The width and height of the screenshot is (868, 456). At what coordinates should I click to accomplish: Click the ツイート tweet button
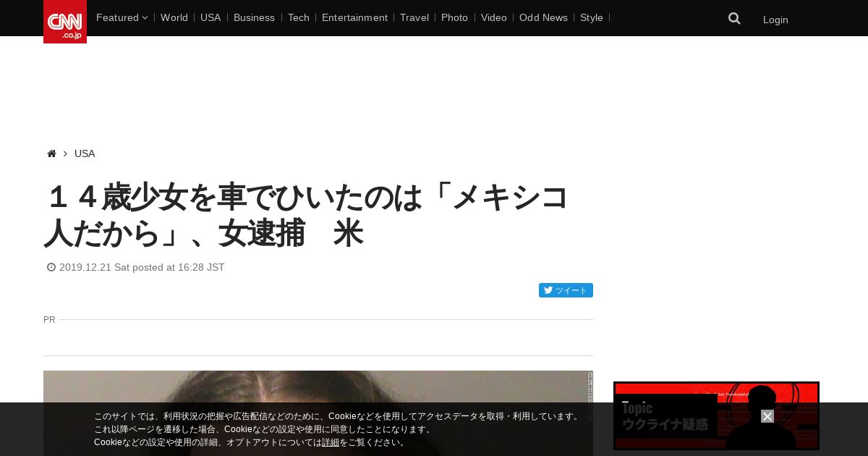[x=566, y=290]
